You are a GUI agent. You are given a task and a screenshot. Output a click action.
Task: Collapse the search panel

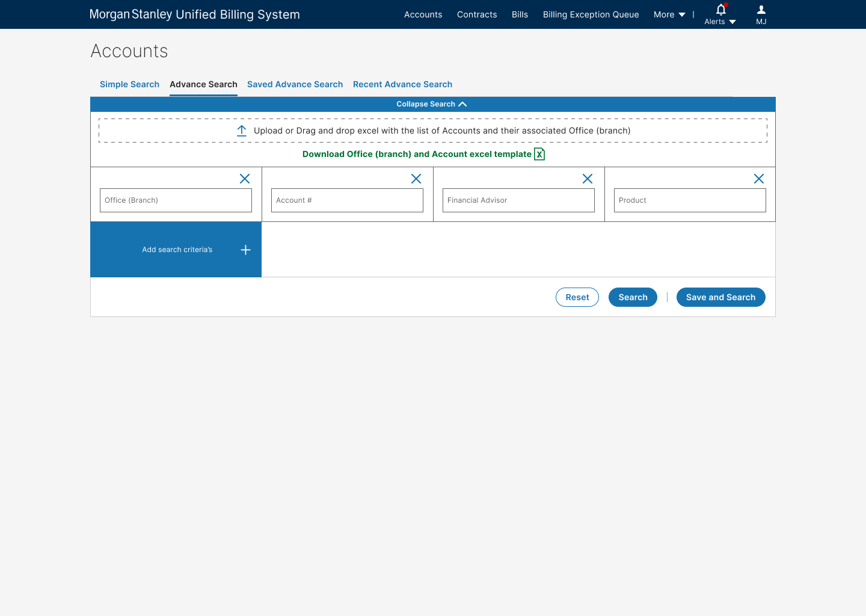coord(432,104)
